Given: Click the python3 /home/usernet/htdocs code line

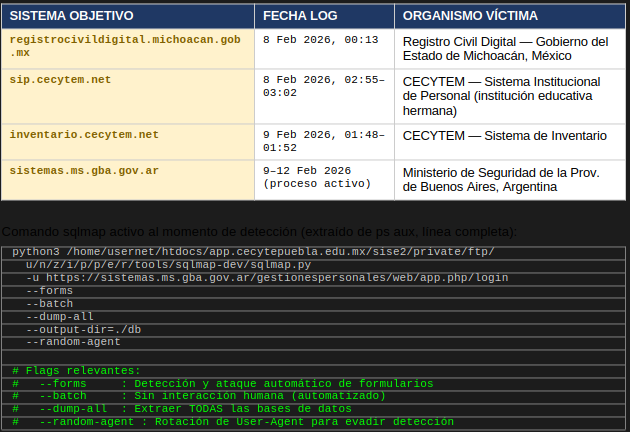Looking at the screenshot, I should [313, 252].
